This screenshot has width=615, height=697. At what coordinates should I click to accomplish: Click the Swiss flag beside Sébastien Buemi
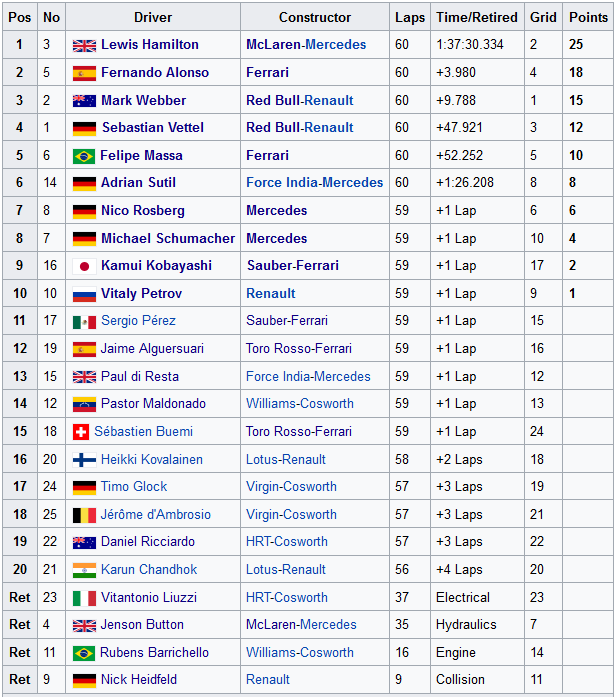pos(81,432)
